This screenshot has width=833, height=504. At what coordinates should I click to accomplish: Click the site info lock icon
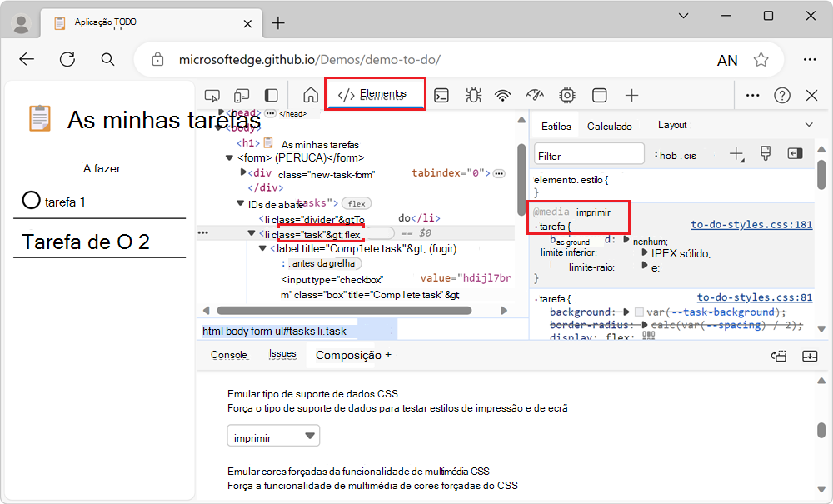coord(157,59)
